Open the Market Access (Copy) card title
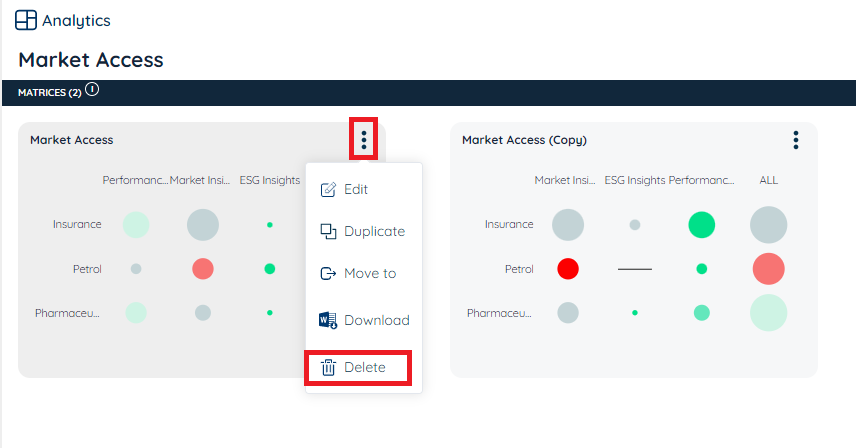Image resolution: width=856 pixels, height=448 pixels. tap(524, 140)
